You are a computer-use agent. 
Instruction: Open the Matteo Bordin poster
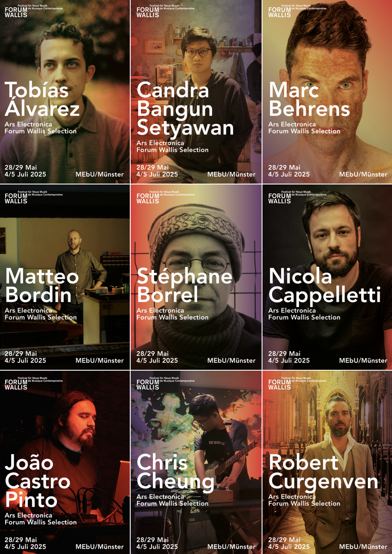click(x=65, y=277)
